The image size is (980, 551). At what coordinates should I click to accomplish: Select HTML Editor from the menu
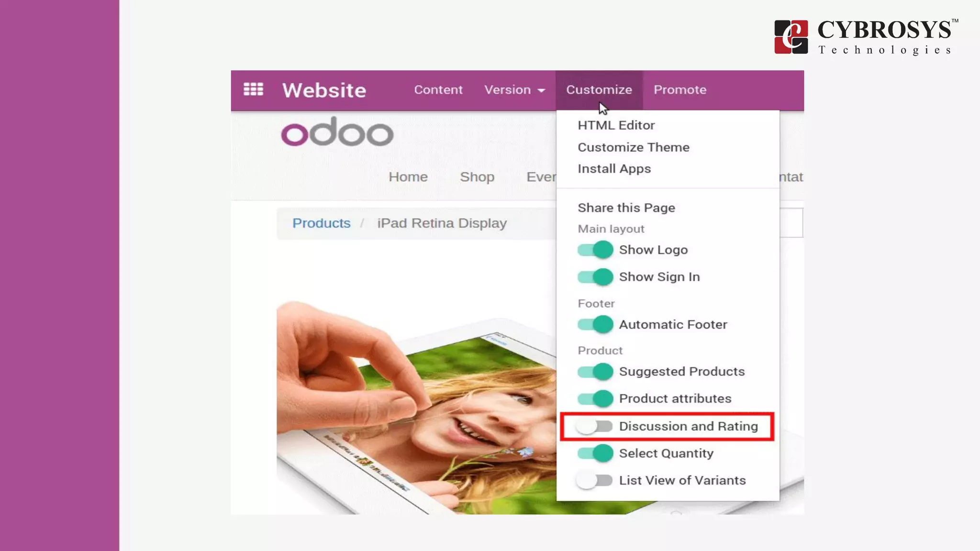[616, 125]
